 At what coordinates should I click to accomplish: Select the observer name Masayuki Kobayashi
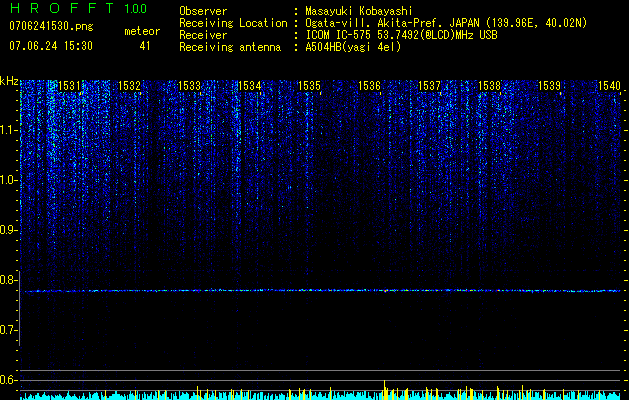359,11
